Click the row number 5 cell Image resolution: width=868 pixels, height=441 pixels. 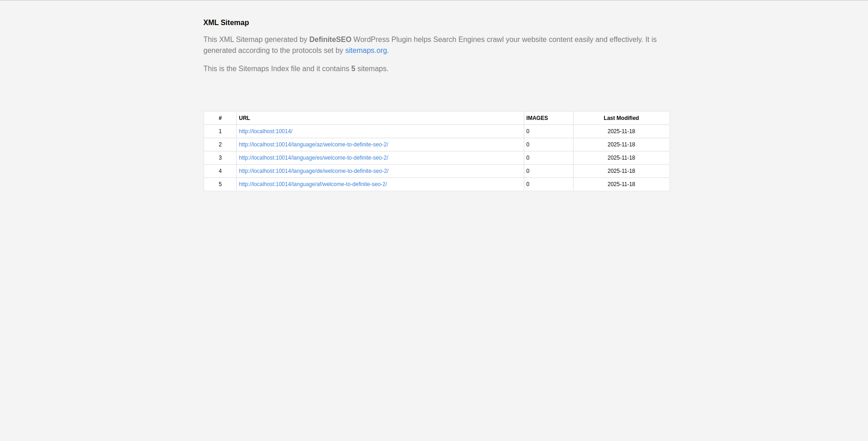(x=220, y=184)
